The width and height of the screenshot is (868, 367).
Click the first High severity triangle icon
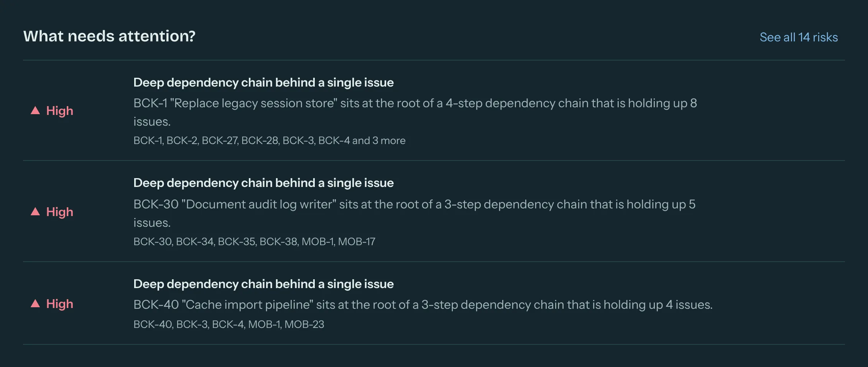(x=35, y=111)
